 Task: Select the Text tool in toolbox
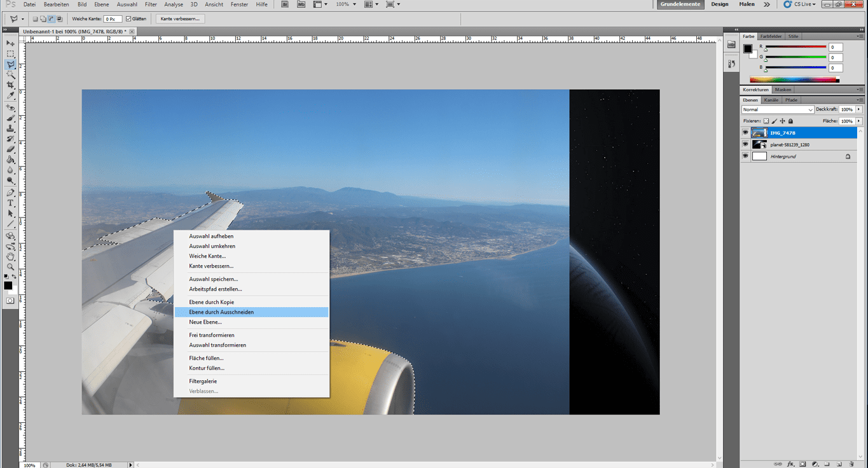coord(11,203)
